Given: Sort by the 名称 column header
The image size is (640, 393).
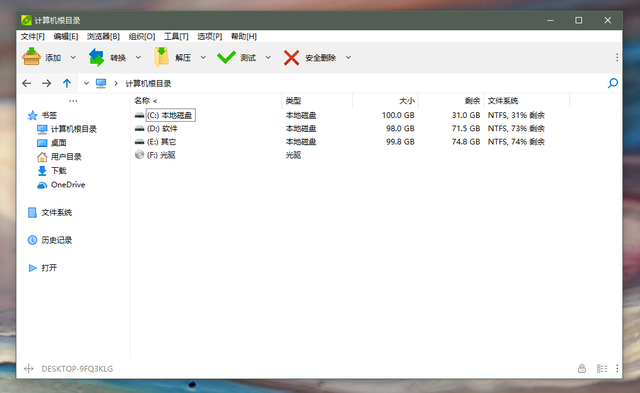Looking at the screenshot, I should [x=207, y=101].
